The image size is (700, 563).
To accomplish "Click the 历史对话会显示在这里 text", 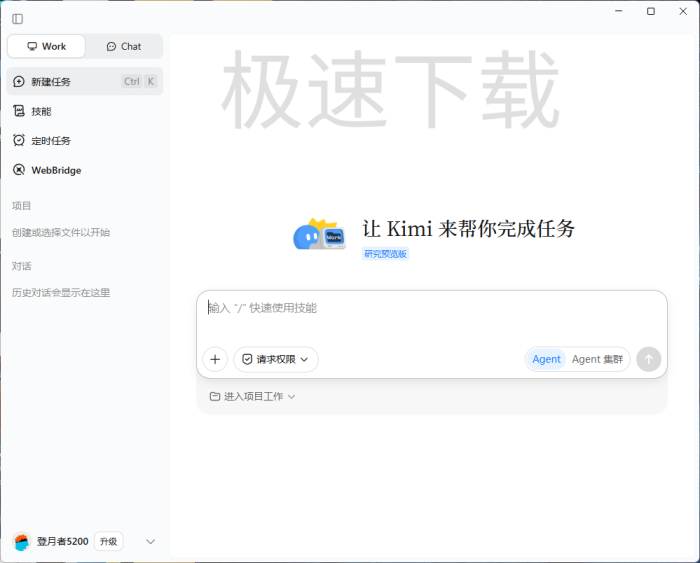I will pos(61,293).
